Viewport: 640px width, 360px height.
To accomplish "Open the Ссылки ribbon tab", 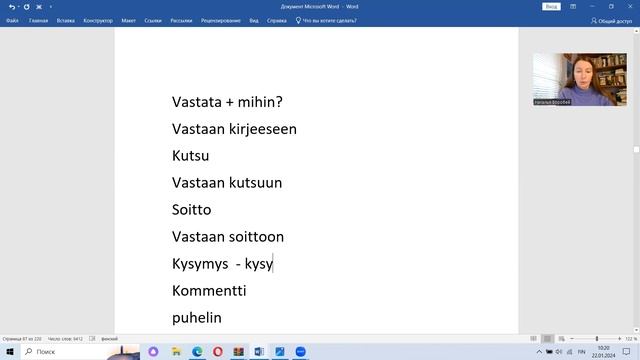I will tap(153, 20).
